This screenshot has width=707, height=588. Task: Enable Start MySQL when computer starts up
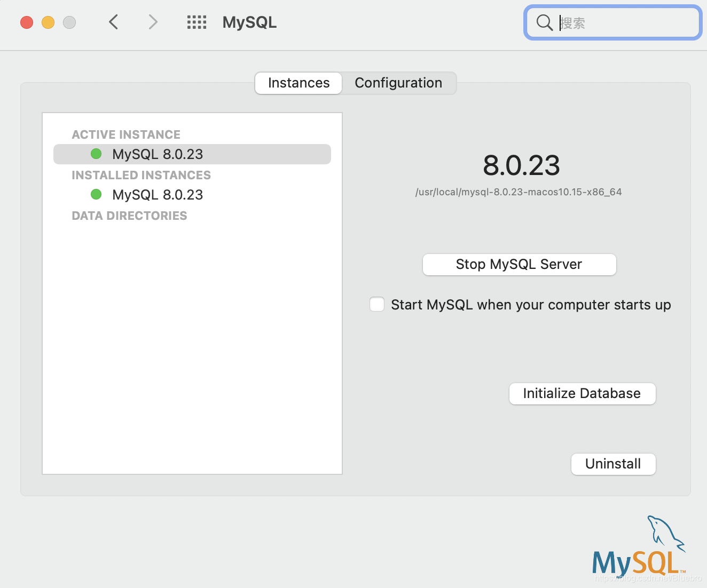click(377, 304)
